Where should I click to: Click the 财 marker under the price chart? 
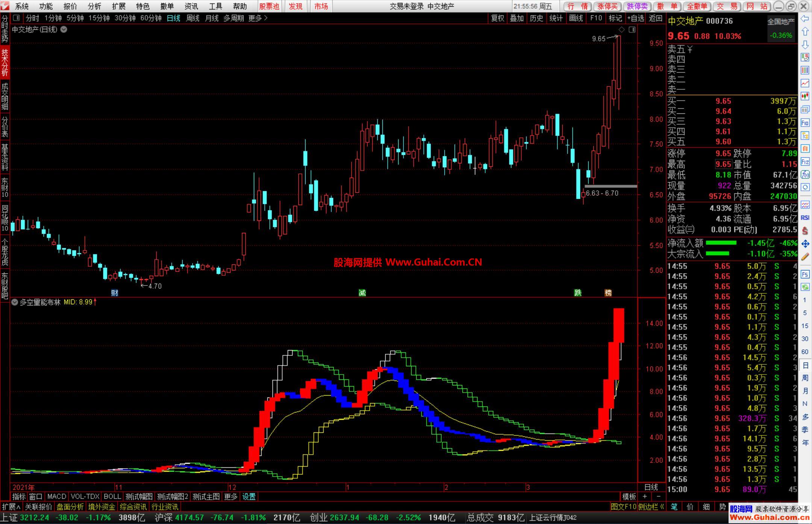click(x=115, y=293)
